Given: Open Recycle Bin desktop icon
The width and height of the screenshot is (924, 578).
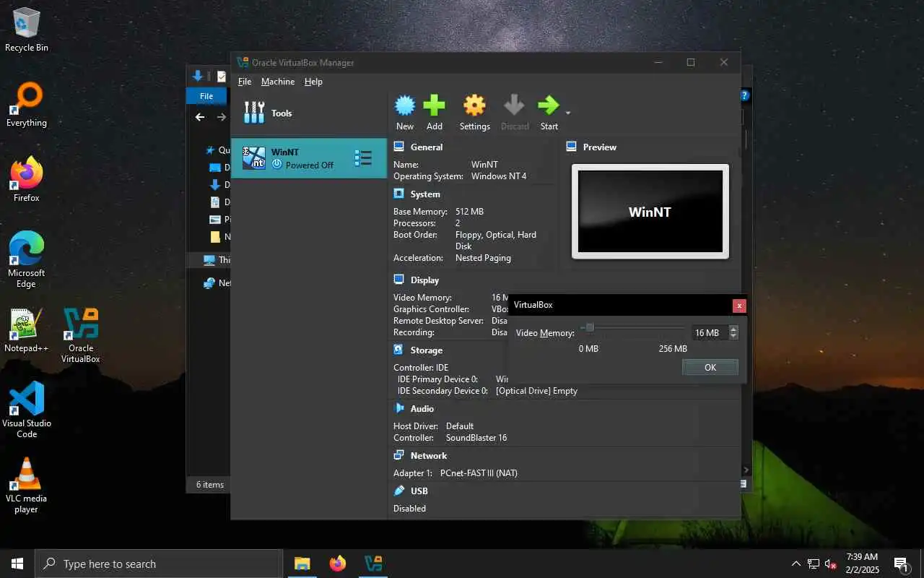Looking at the screenshot, I should point(27,29).
